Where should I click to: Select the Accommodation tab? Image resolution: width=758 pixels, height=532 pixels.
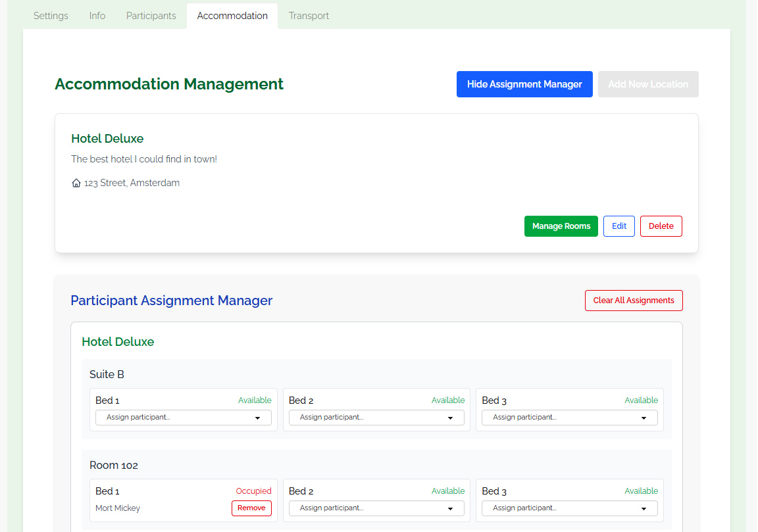232,15
